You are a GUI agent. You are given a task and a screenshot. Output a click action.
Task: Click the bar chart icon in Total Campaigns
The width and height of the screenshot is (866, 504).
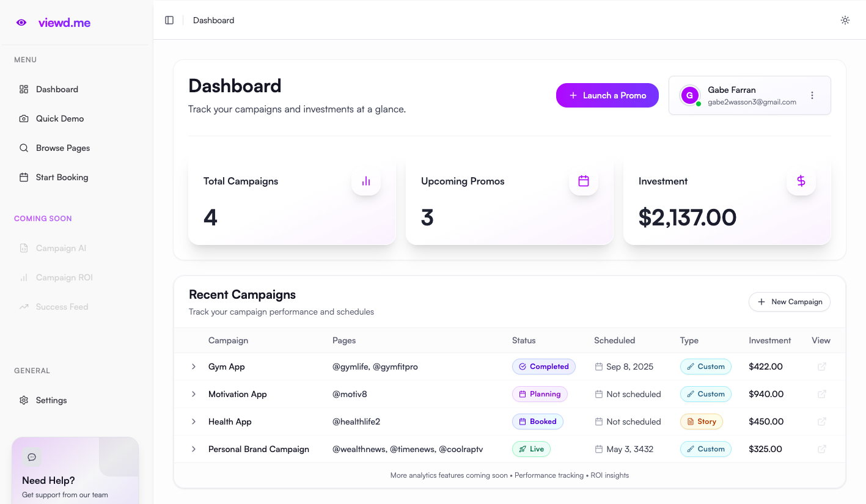point(366,181)
